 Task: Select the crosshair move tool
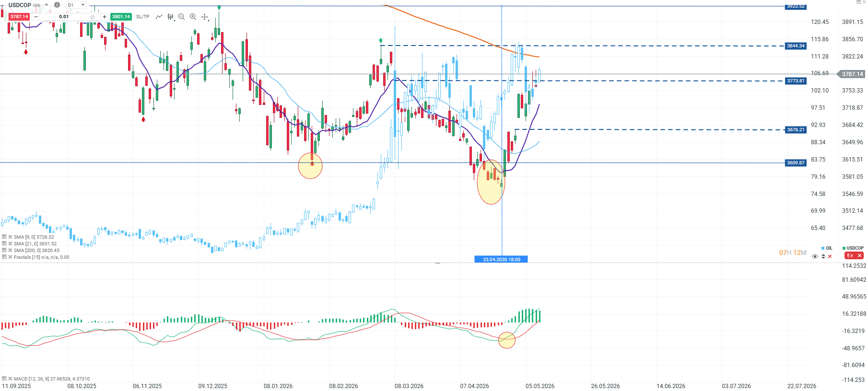(205, 17)
